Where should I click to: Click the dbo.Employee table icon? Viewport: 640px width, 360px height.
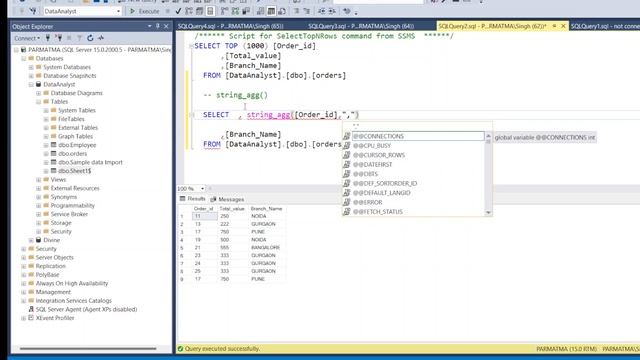pyautogui.click(x=53, y=145)
